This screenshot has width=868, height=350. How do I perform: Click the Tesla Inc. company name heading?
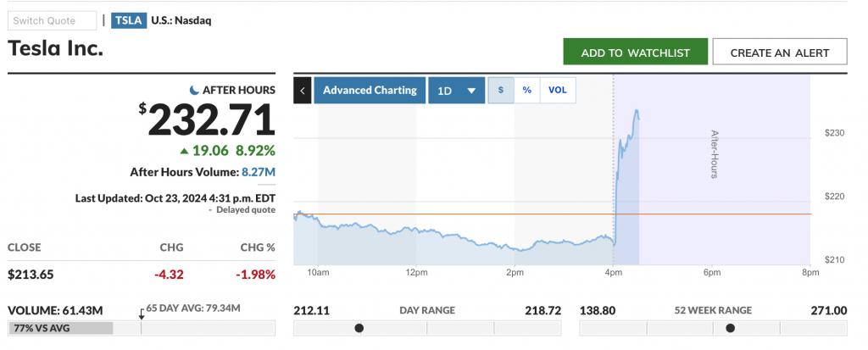(x=56, y=48)
